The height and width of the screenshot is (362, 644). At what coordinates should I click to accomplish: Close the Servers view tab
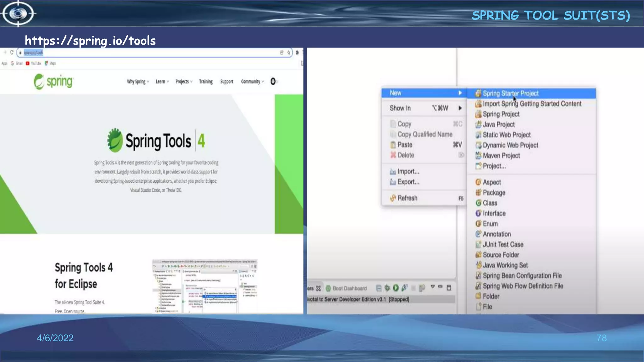pos(318,288)
